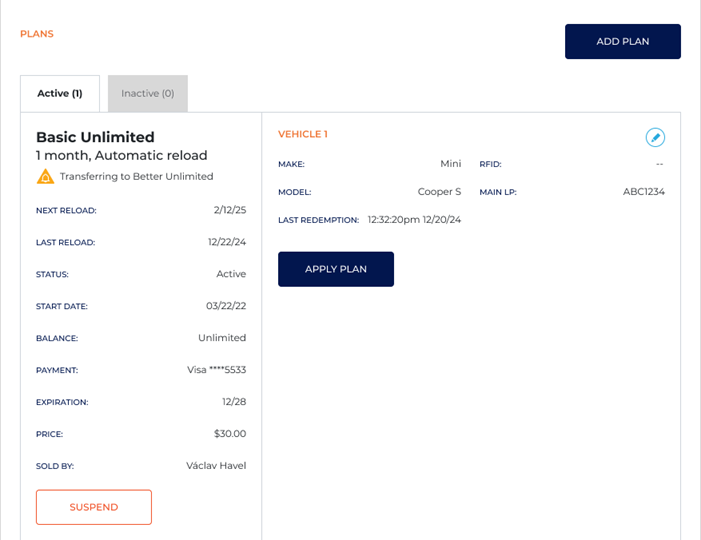This screenshot has height=540, width=701.
Task: Select the license plate ABC1234
Action: [643, 192]
